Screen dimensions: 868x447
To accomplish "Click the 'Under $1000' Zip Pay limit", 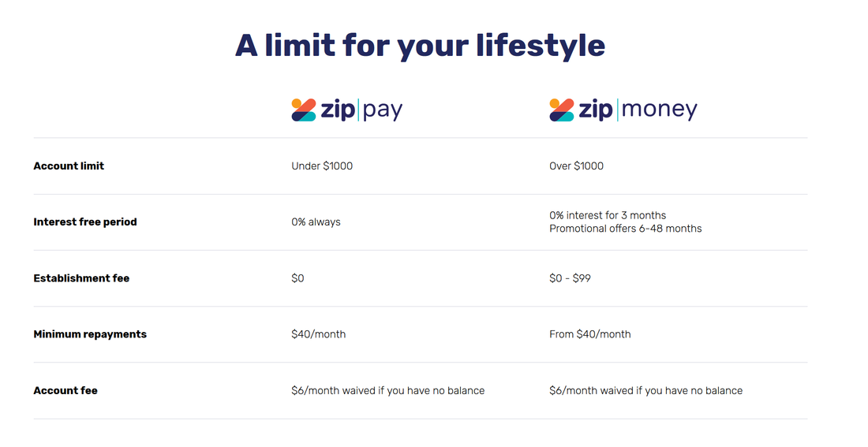I will 322,166.
